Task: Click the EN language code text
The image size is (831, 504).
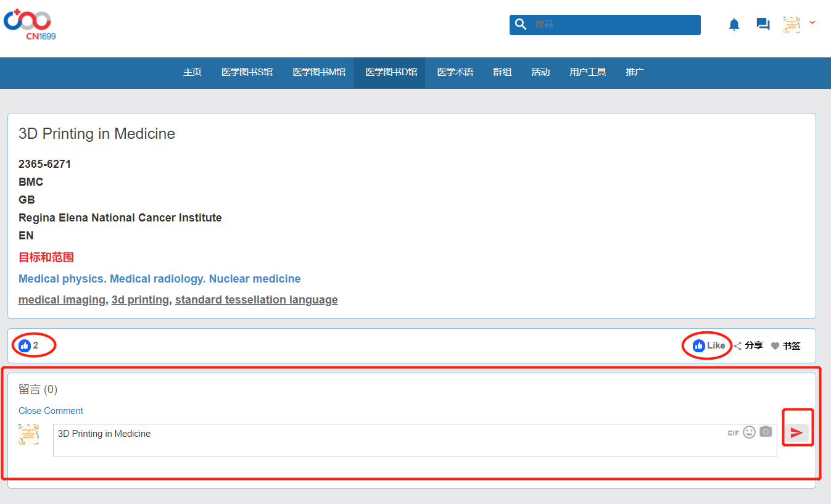Action: pos(26,236)
